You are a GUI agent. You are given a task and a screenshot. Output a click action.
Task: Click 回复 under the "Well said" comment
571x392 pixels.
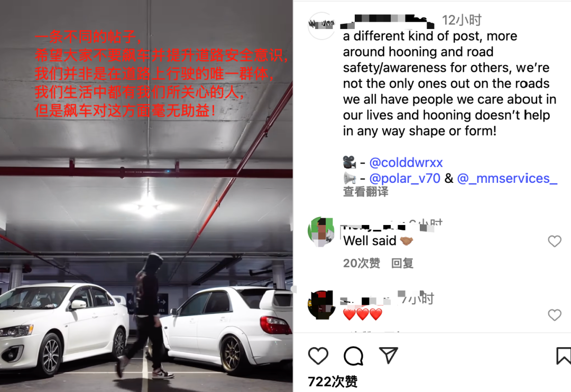(x=402, y=263)
